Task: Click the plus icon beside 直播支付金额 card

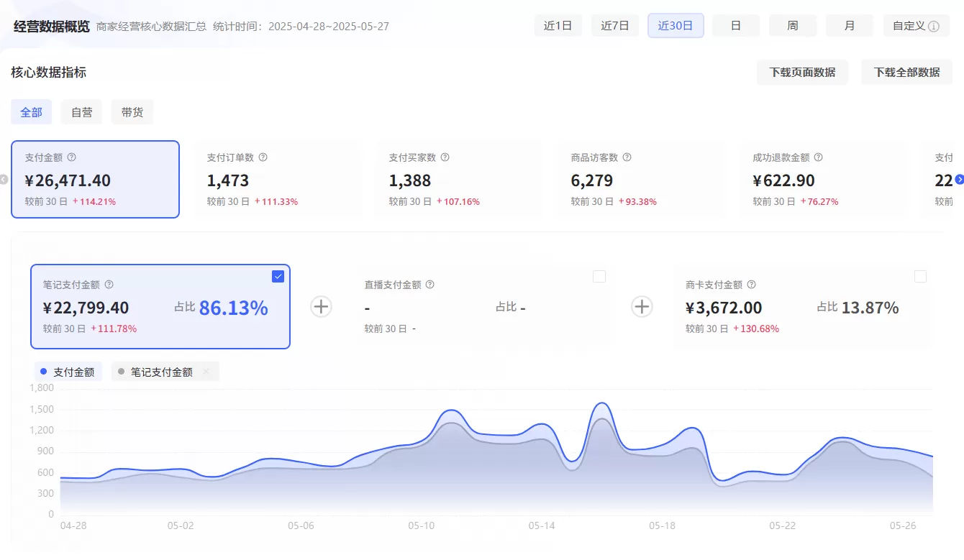Action: pyautogui.click(x=642, y=306)
